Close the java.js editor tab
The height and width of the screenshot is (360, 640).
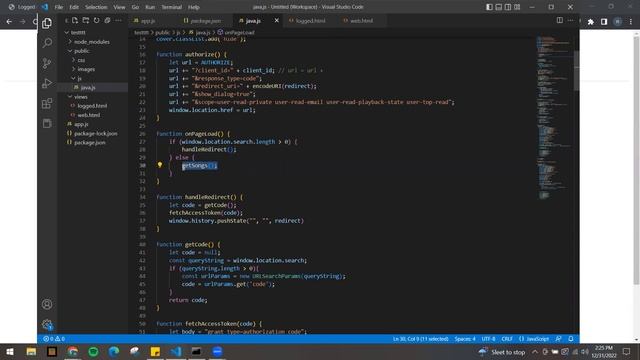pyautogui.click(x=276, y=20)
